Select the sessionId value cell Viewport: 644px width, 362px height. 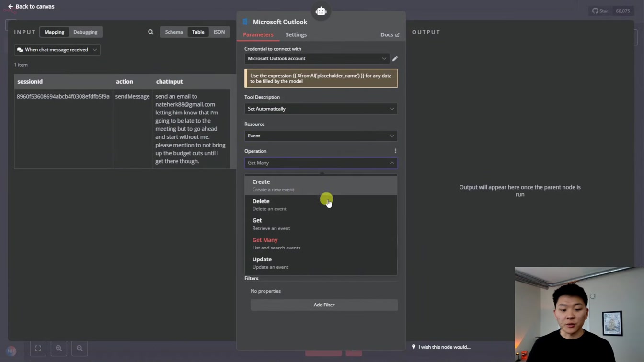click(63, 128)
